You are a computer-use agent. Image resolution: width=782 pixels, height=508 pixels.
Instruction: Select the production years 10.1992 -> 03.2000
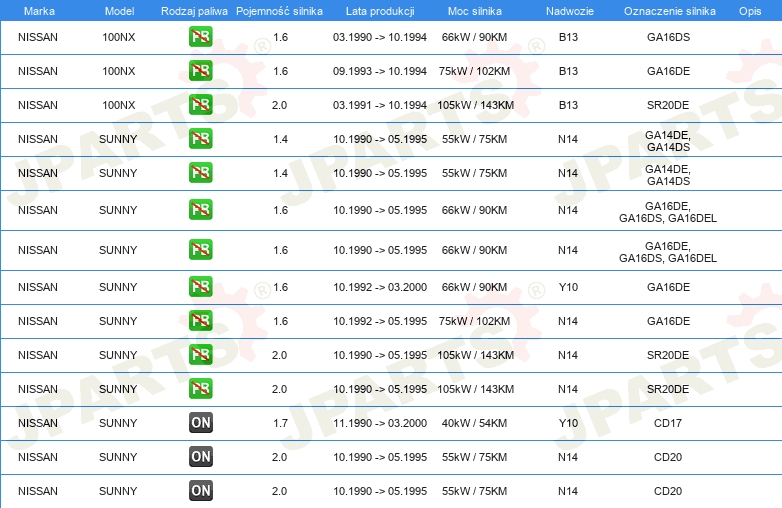pyautogui.click(x=380, y=287)
